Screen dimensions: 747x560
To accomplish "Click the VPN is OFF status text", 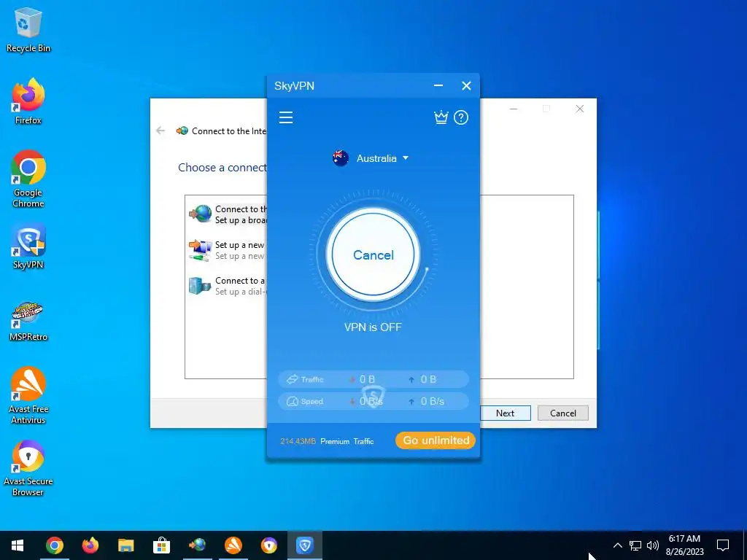I will (x=373, y=327).
